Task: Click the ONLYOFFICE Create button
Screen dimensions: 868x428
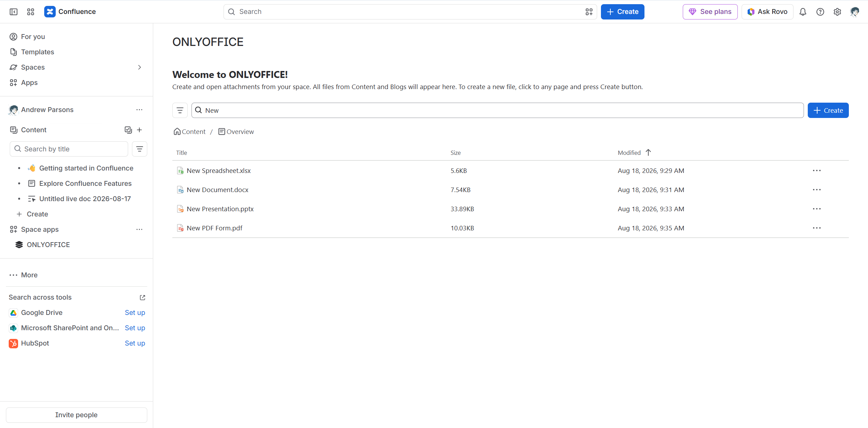Action: coord(828,110)
